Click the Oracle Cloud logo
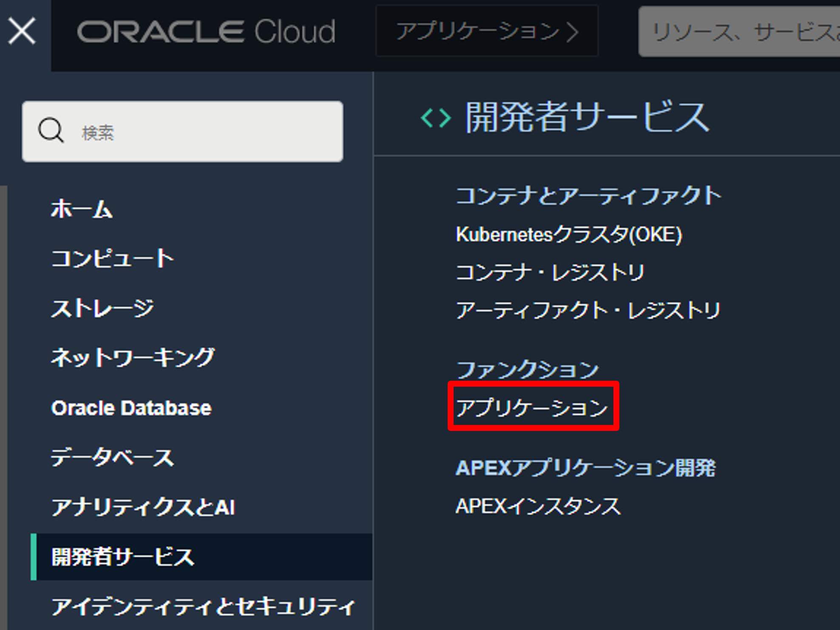The image size is (840, 630). point(206,31)
